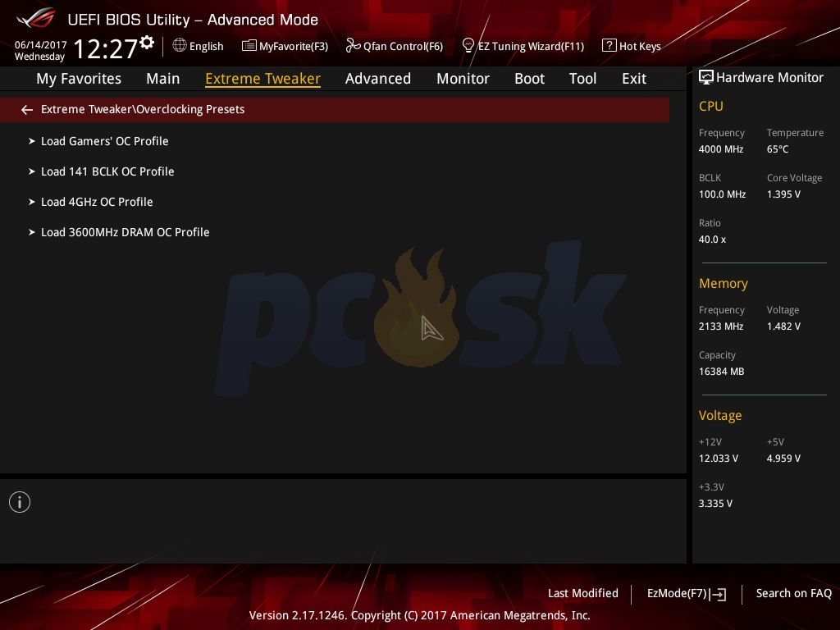Image resolution: width=840 pixels, height=630 pixels.
Task: Click the Qfan Control fan icon
Action: coord(353,46)
